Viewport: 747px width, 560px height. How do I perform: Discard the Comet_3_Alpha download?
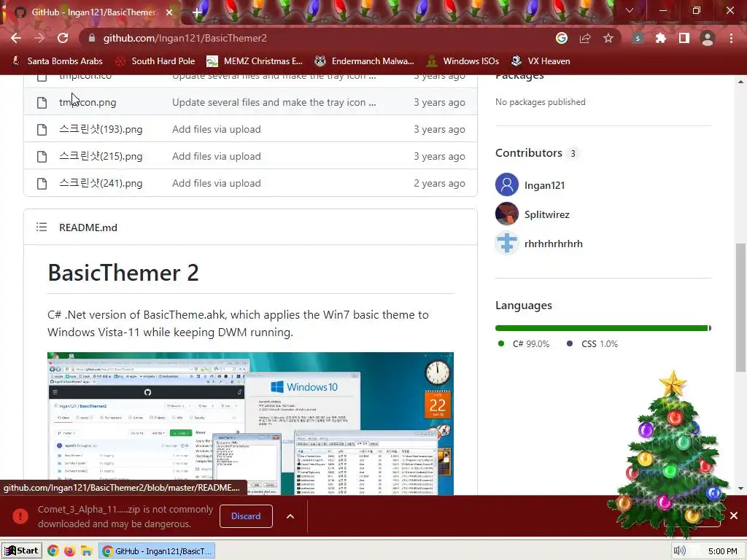pyautogui.click(x=246, y=516)
